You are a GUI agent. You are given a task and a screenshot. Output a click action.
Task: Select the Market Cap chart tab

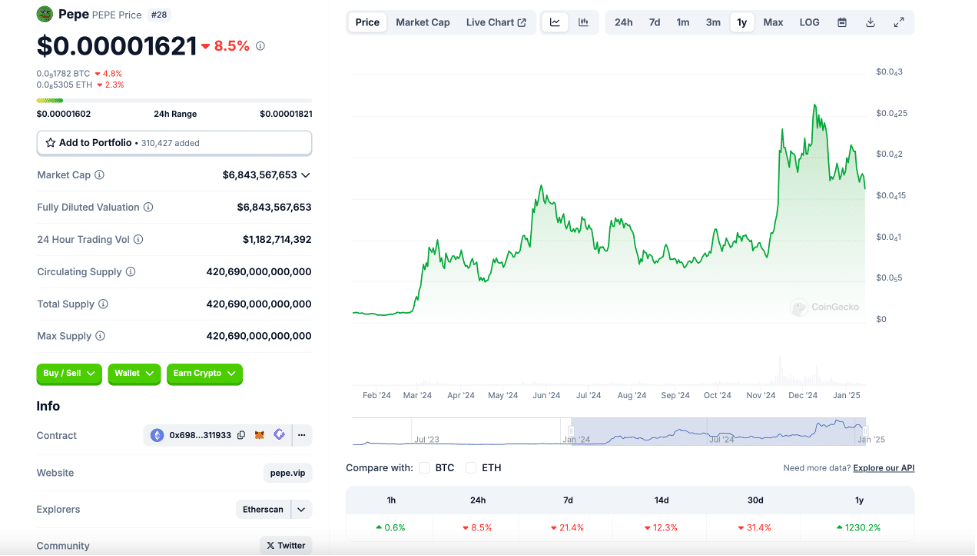click(422, 22)
